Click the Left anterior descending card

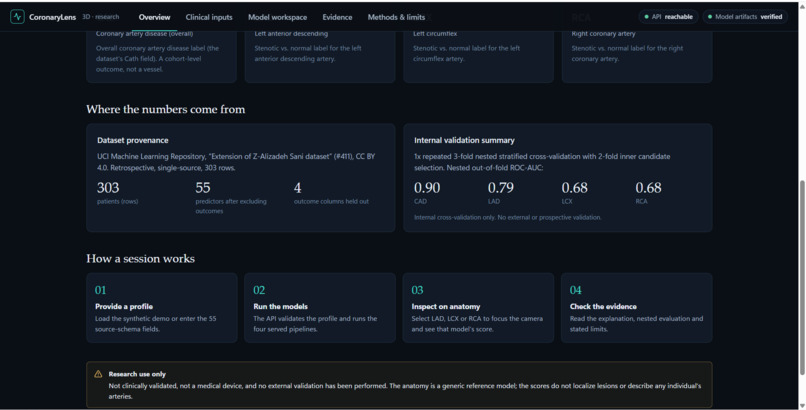[320, 55]
